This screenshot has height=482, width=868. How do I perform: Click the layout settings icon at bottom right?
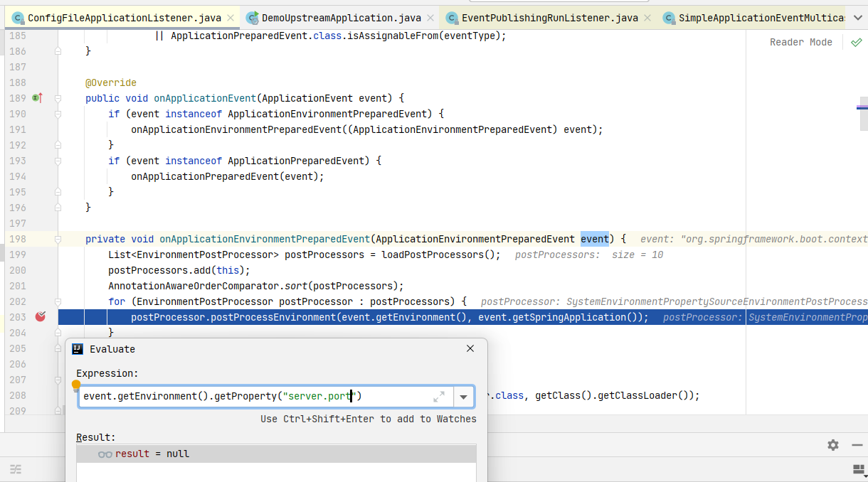(859, 469)
